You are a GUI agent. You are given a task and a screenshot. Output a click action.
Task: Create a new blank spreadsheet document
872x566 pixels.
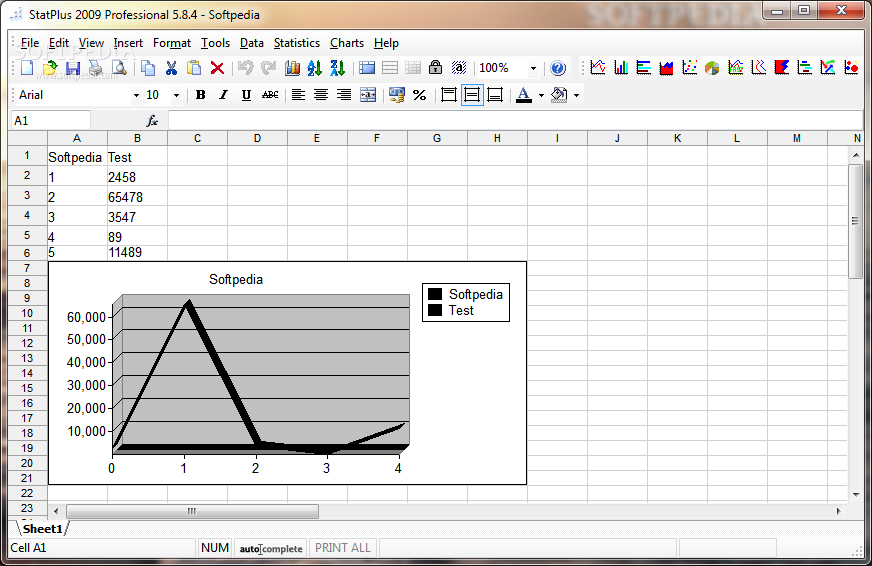pyautogui.click(x=27, y=68)
